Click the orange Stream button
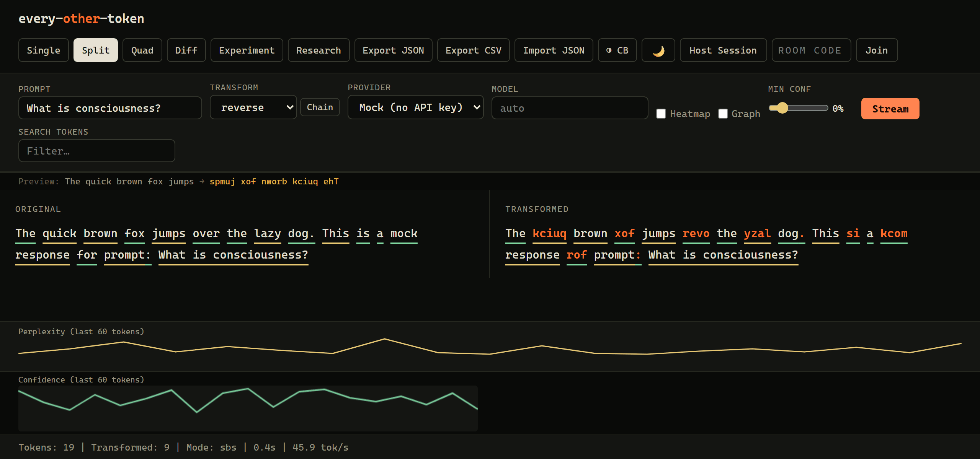 (890, 109)
